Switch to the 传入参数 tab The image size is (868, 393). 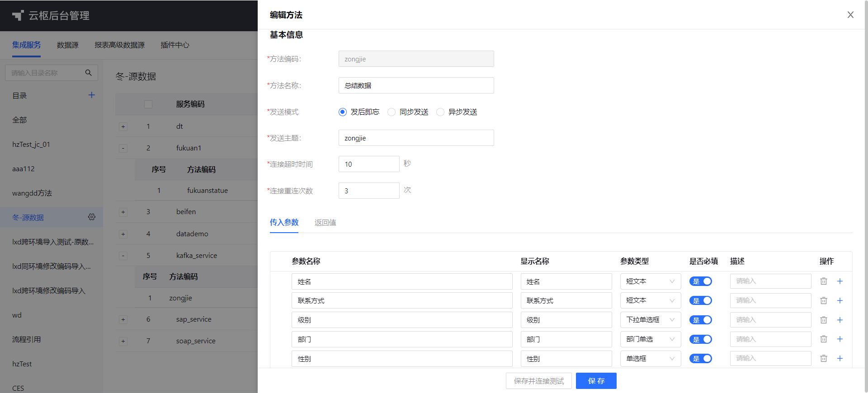pos(284,222)
